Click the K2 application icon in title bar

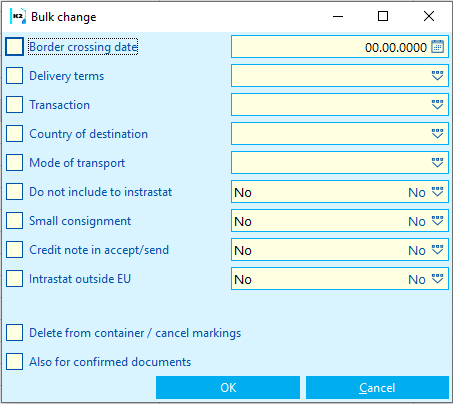(18, 16)
